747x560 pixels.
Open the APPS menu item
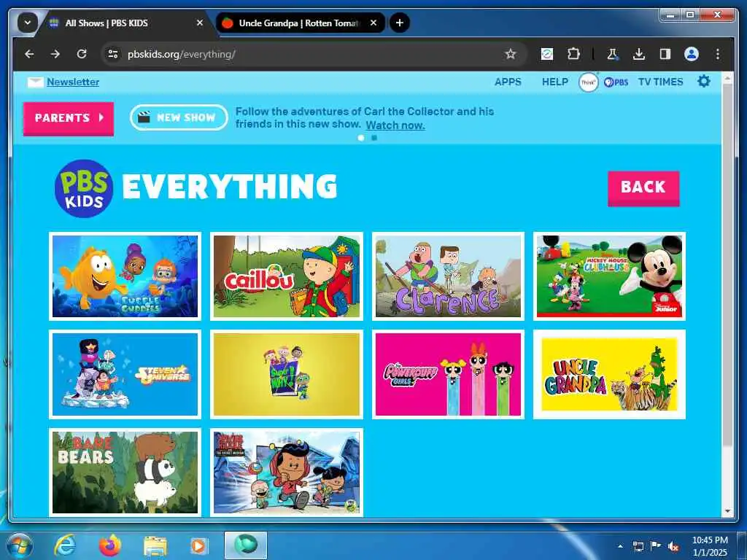508,82
